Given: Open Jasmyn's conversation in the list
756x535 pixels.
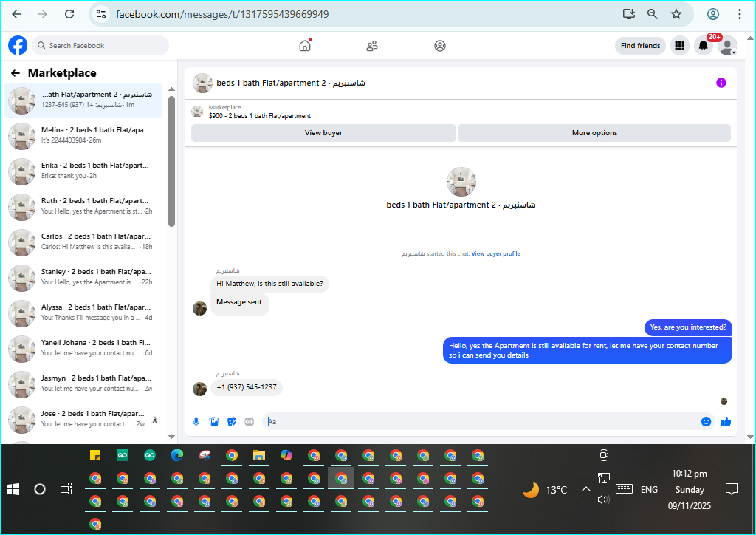Looking at the screenshot, I should [x=84, y=384].
